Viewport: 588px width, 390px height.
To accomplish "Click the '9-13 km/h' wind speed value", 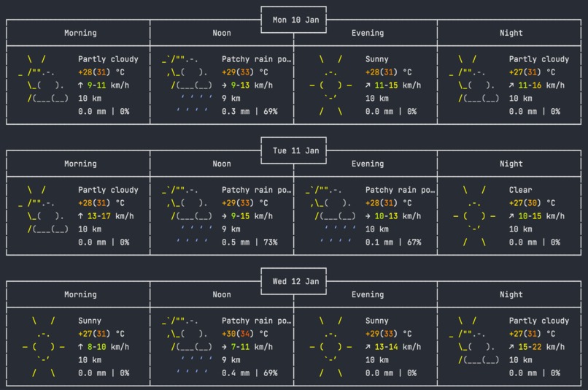I will [x=252, y=85].
